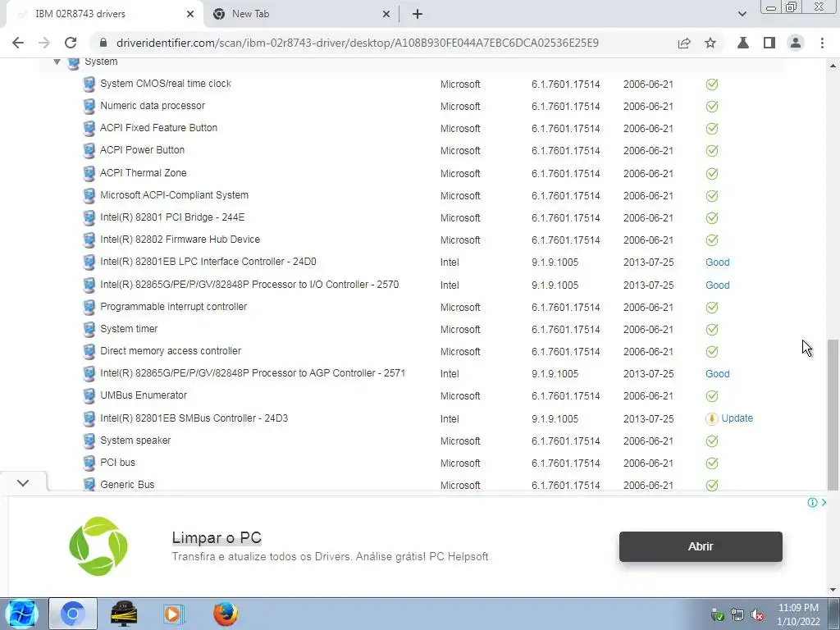The width and height of the screenshot is (840, 630).
Task: Click the page vertical scrollbar thumb
Action: point(833,414)
